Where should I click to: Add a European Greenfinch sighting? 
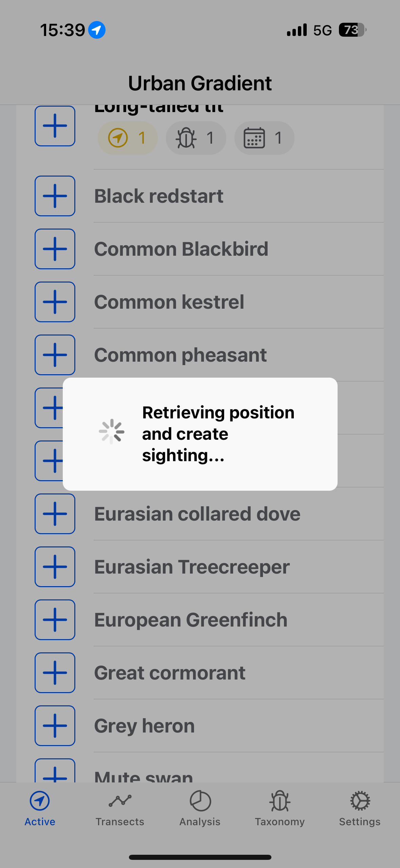[x=55, y=620]
